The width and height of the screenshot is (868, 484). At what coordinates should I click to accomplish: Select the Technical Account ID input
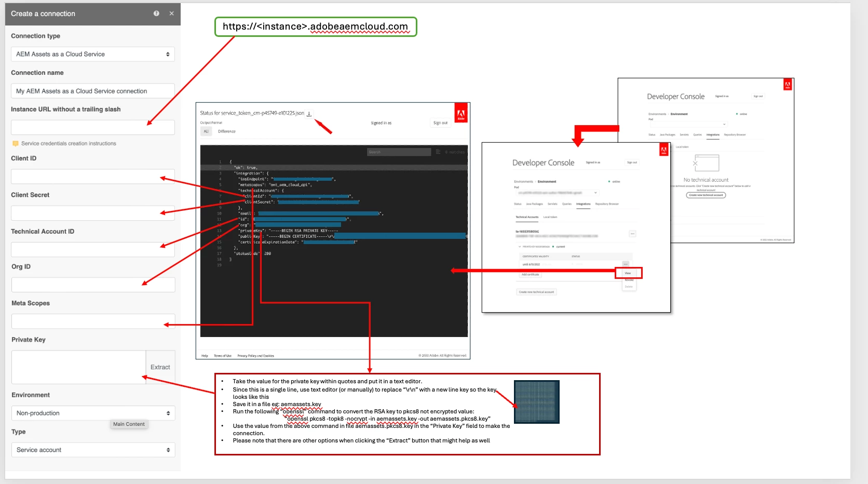click(x=93, y=249)
